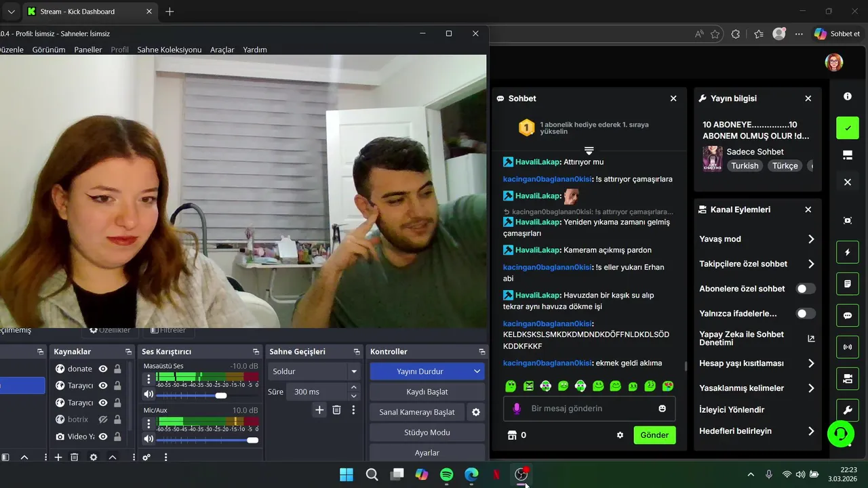Expand Takipçilere özel sohbet settings
The width and height of the screenshot is (868, 488).
[811, 264]
